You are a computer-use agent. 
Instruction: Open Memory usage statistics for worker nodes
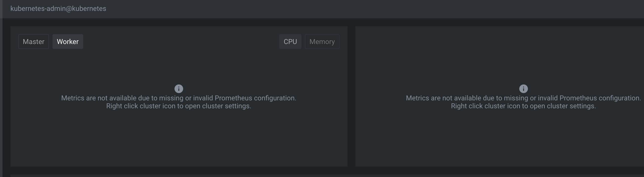click(322, 42)
